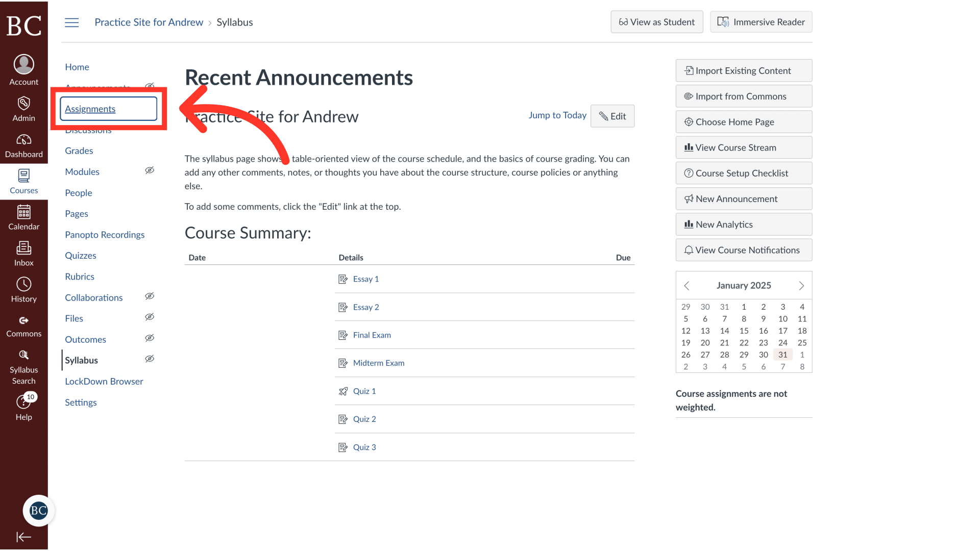The image size is (980, 551).
Task: Open the Dashboard from the sidebar
Action: (23, 145)
